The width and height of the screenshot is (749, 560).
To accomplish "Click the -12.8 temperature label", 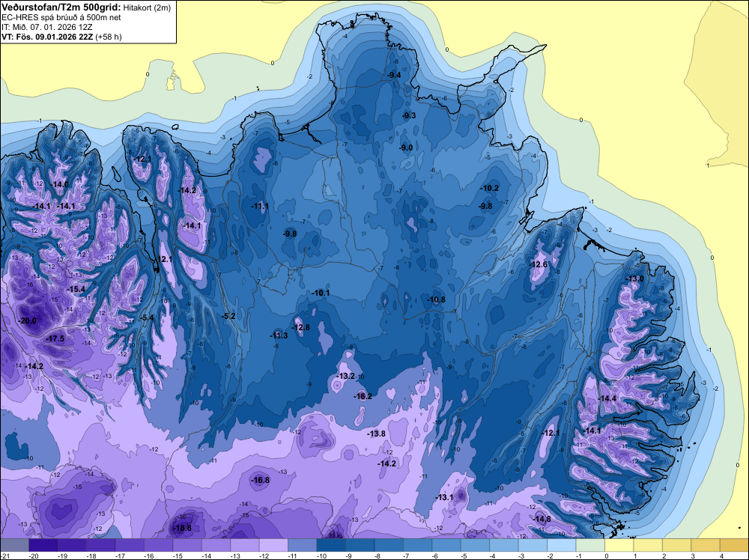I will (x=301, y=327).
